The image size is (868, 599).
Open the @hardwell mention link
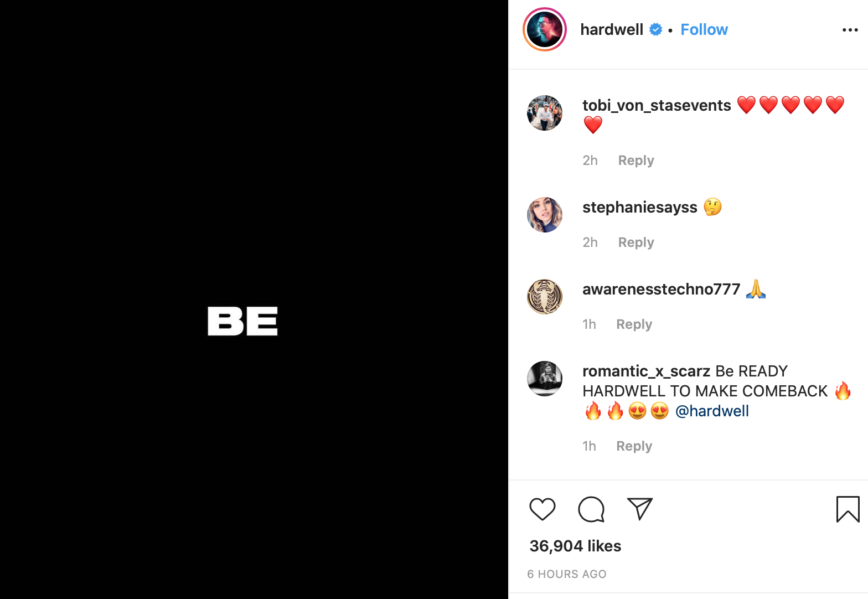tap(712, 411)
